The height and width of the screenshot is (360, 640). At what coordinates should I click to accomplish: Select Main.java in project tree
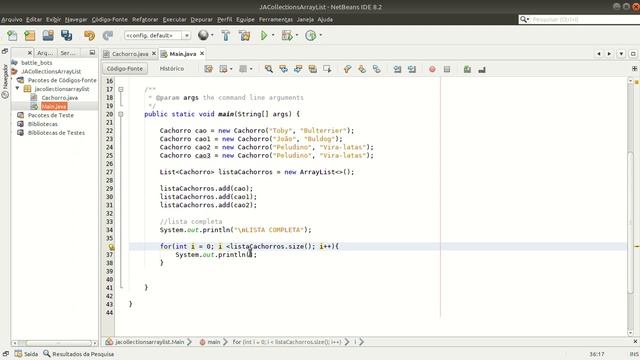click(54, 106)
